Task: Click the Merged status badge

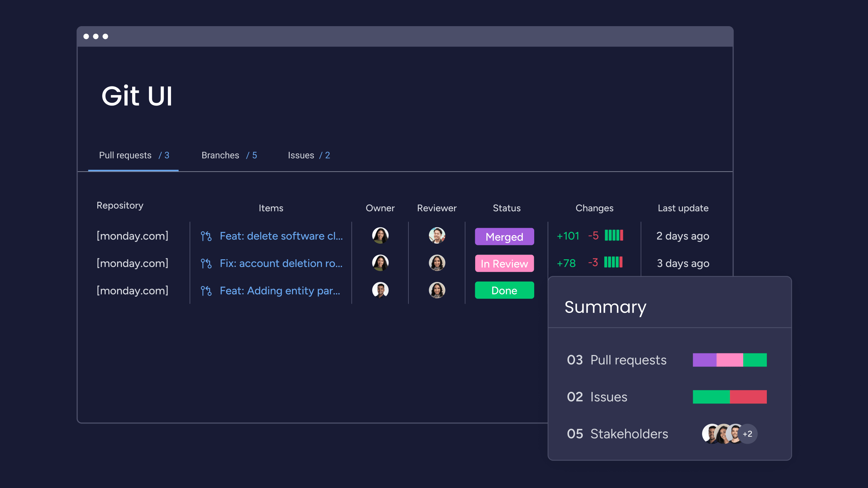Action: coord(505,237)
